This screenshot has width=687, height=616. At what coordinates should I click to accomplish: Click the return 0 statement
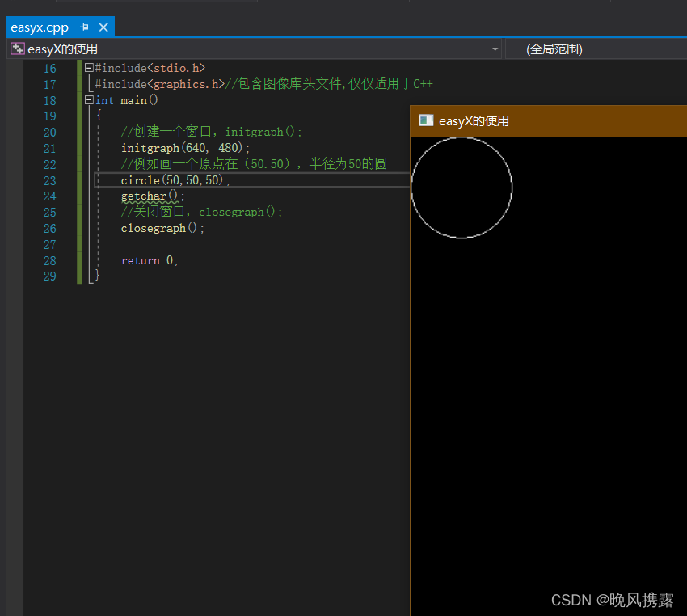tap(150, 260)
